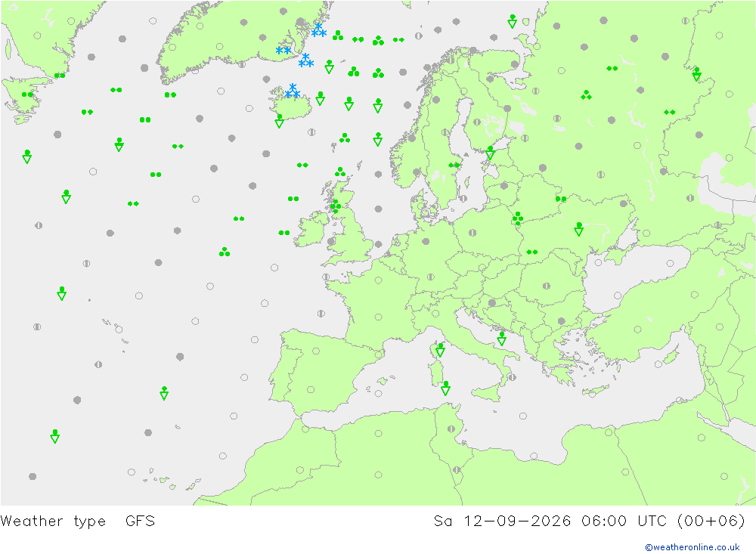
Task: Click the forecast date and UTC time label
Action: tap(589, 522)
